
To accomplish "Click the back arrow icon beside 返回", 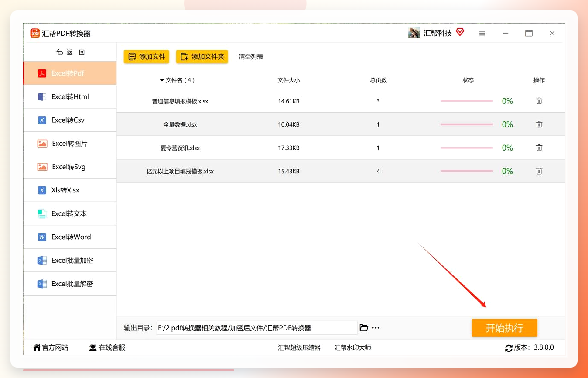I will pyautogui.click(x=60, y=52).
